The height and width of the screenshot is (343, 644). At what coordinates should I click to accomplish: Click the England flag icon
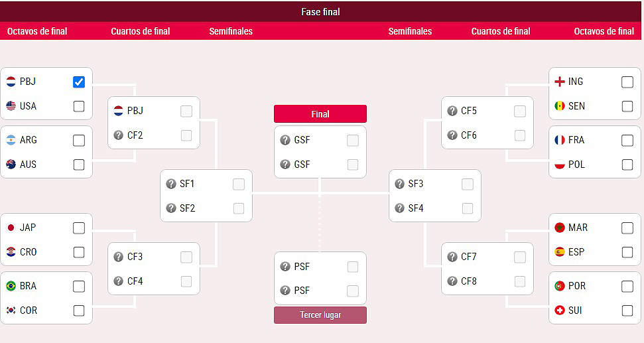(x=560, y=82)
